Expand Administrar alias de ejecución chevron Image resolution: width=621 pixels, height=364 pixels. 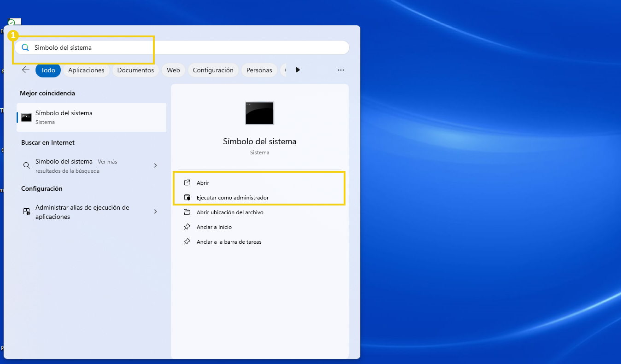coord(155,211)
